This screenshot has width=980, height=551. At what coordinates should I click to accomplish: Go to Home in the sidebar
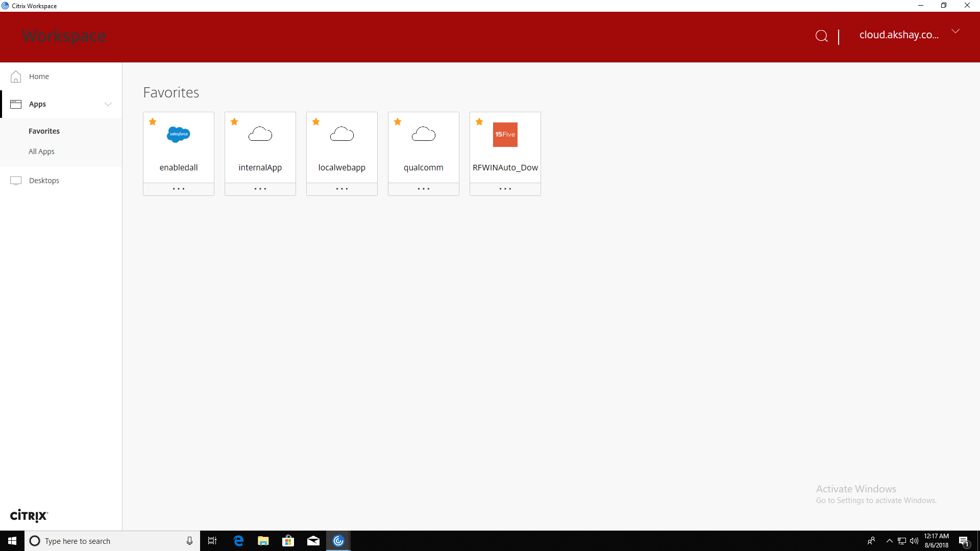tap(61, 77)
